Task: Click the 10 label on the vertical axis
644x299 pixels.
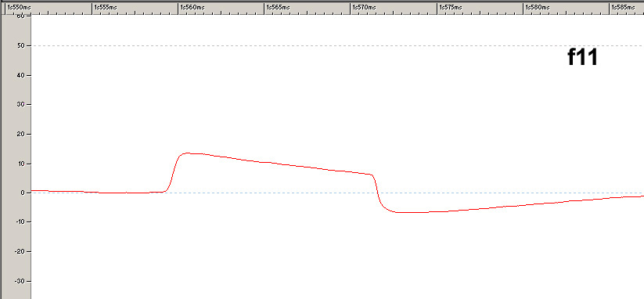Action: coord(22,164)
